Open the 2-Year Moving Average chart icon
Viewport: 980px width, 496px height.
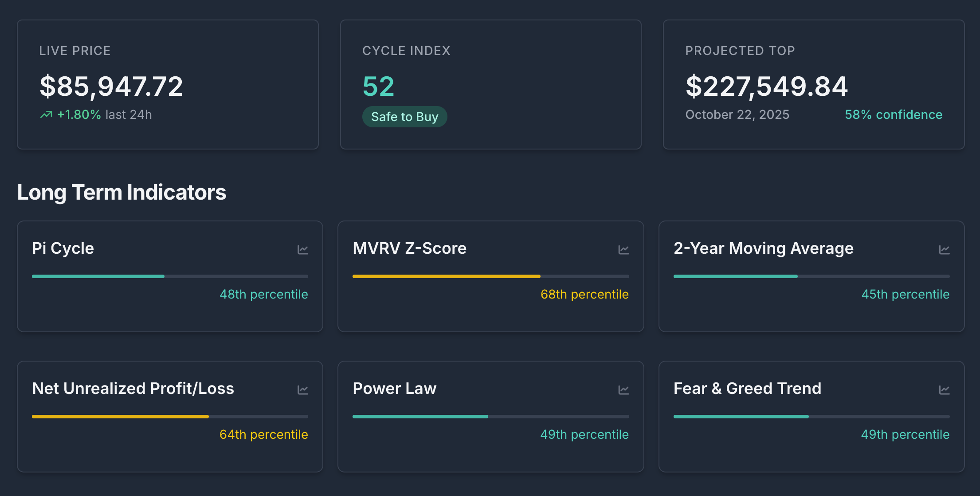tap(945, 250)
